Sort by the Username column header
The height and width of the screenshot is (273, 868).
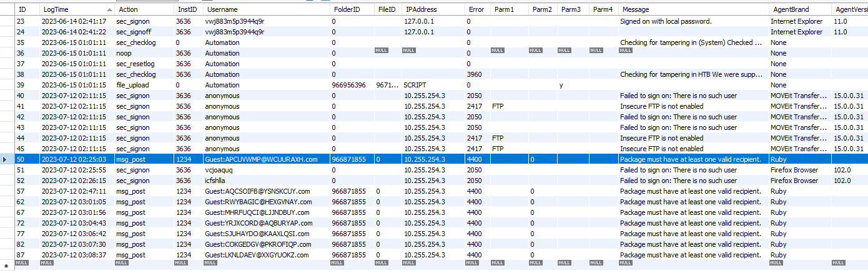[x=222, y=10]
